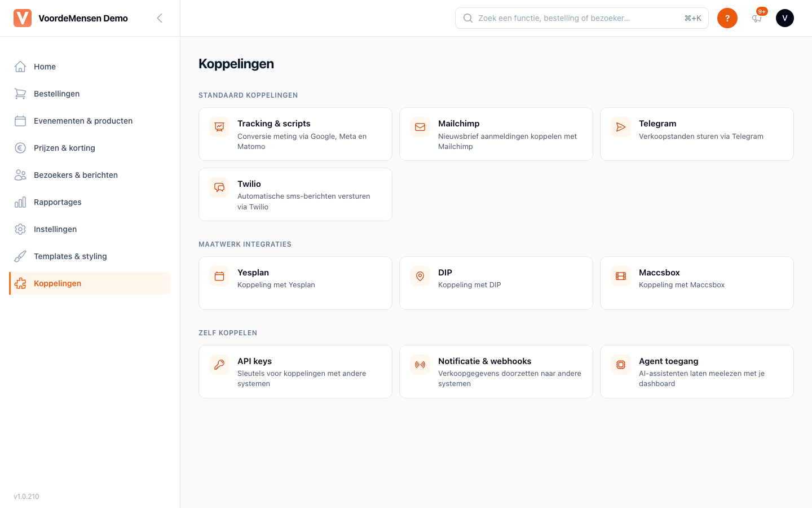Viewport: 812px width, 508px height.
Task: Open the Agent toegang card title
Action: [669, 361]
